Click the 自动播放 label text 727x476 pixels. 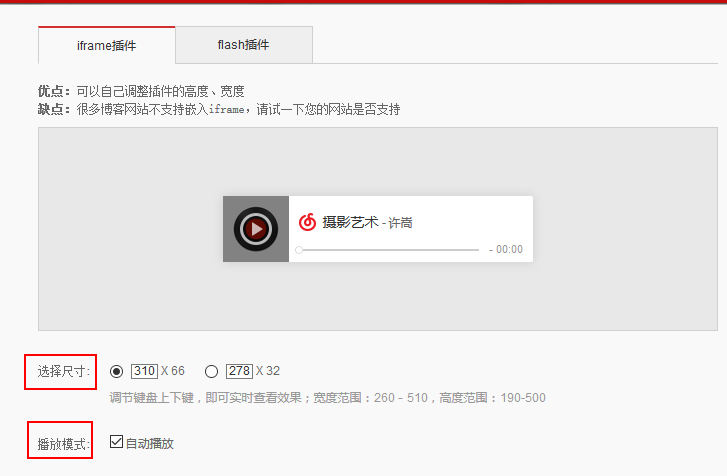pyautogui.click(x=150, y=444)
